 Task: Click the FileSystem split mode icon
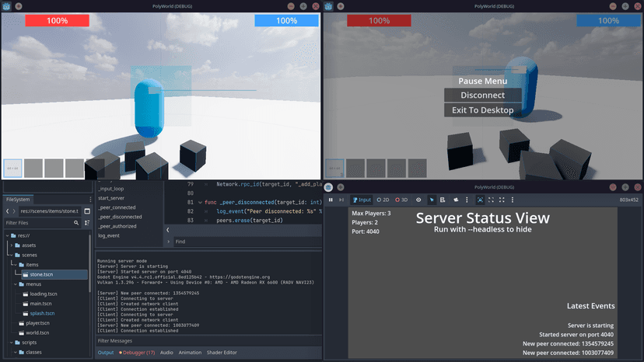click(x=87, y=211)
